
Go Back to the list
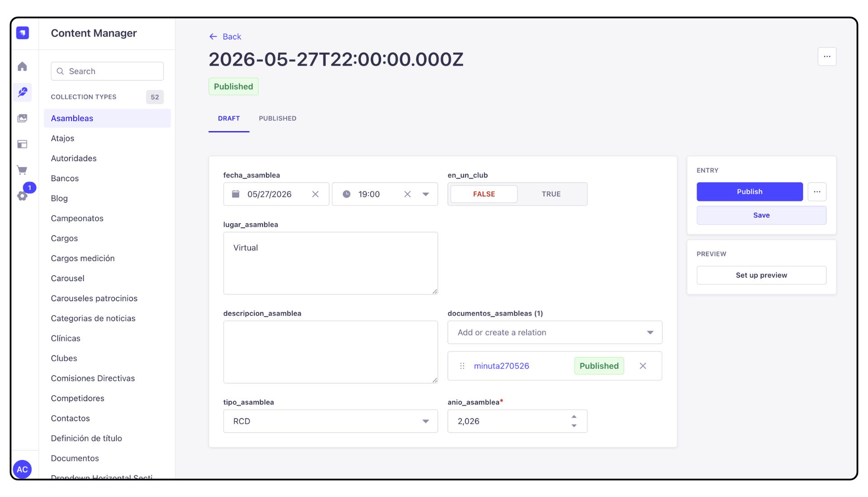tap(225, 37)
